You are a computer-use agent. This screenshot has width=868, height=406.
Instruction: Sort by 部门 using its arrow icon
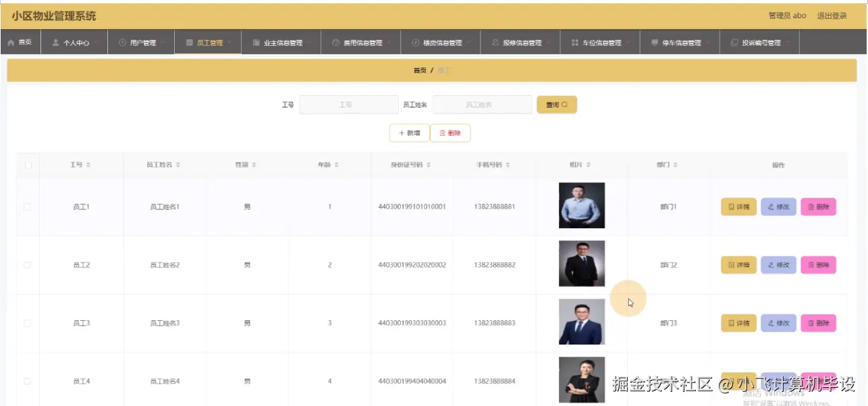(x=675, y=165)
